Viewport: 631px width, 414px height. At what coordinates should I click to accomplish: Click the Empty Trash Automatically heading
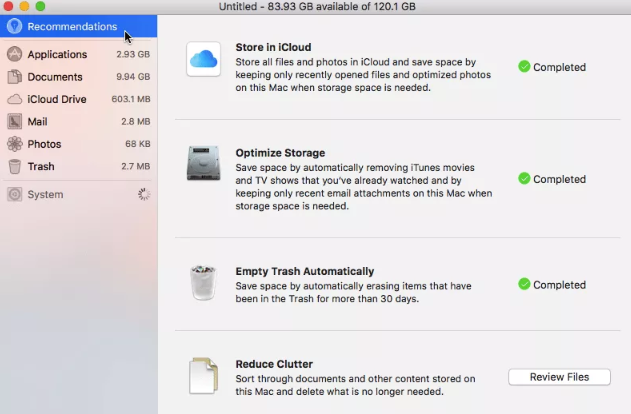tap(305, 271)
